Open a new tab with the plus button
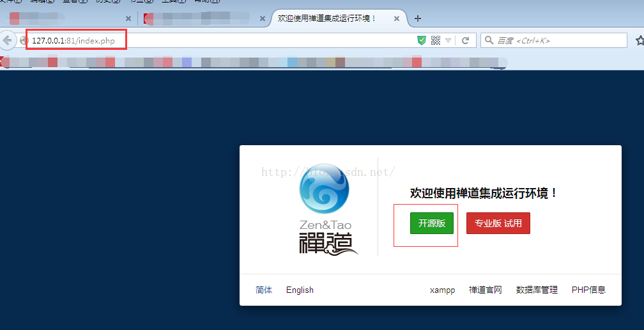644x330 pixels. [418, 19]
